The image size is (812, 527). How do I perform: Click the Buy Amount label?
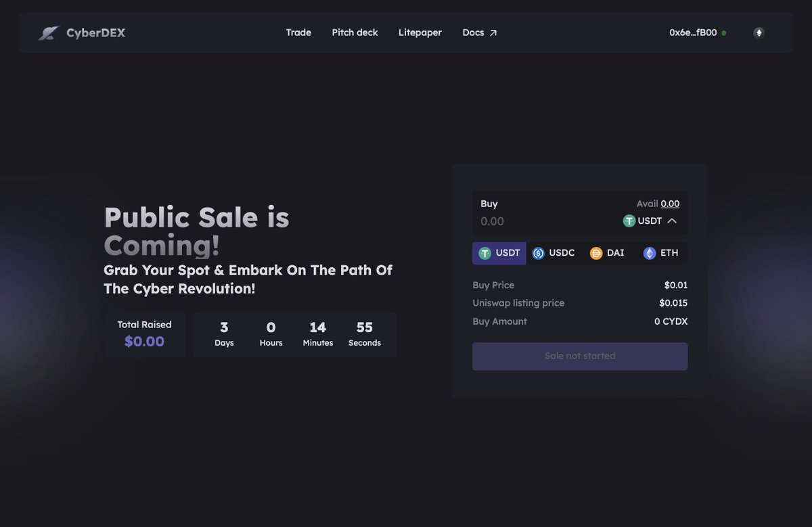499,321
